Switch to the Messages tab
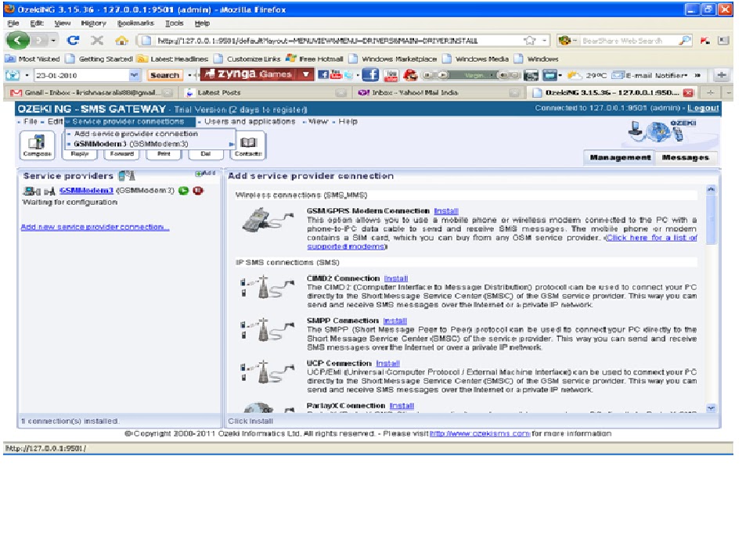The width and height of the screenshot is (753, 560). click(x=685, y=157)
